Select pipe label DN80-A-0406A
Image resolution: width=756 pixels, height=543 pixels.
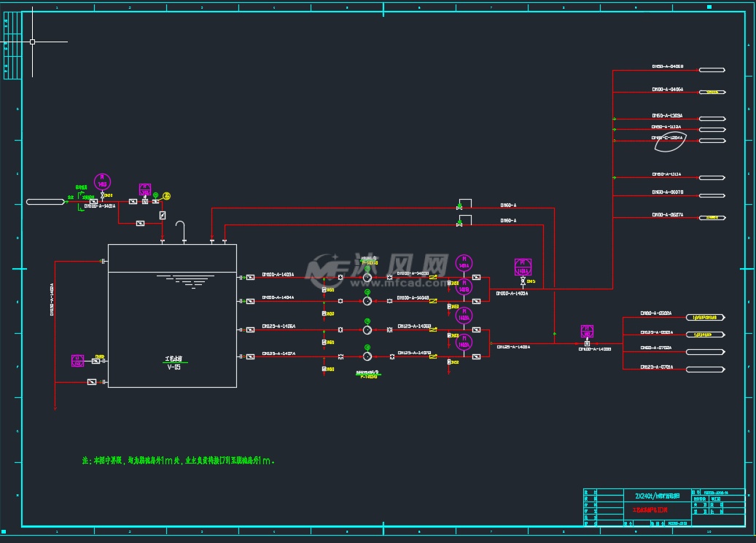[668, 90]
